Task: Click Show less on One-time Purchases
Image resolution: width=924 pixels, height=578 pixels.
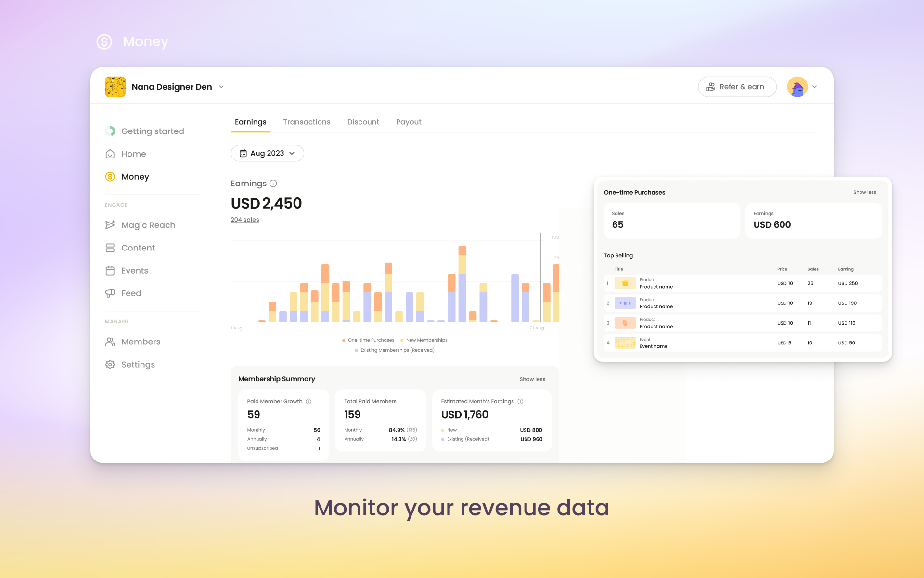Action: coord(864,192)
